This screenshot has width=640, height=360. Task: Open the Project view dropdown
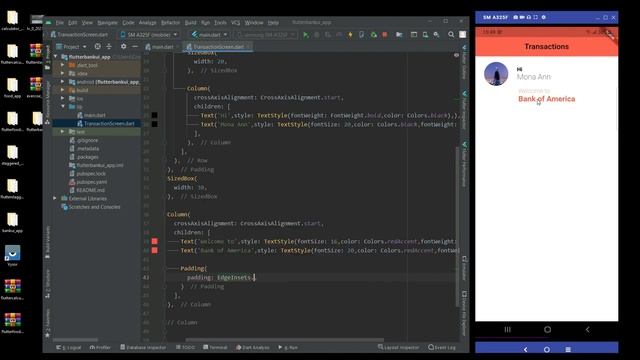pos(71,47)
